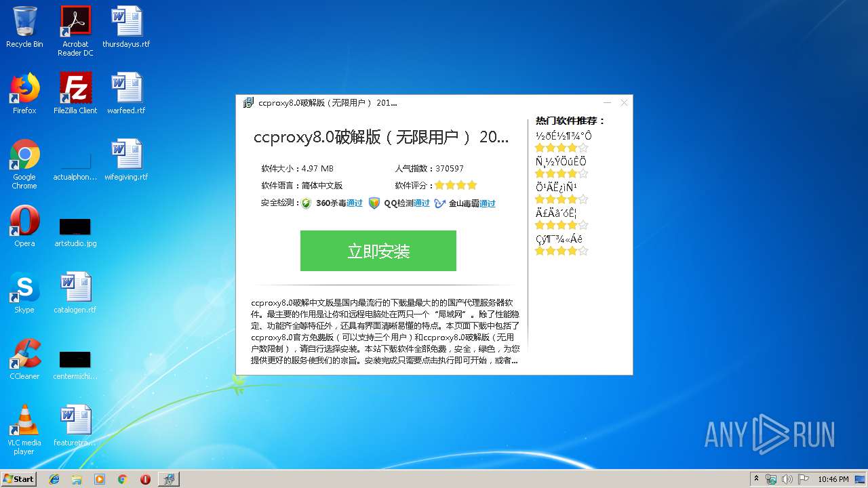Open recommended software Ñ¸½ÝÖúÊÖ
Screen dimensions: 868x488
(561, 161)
